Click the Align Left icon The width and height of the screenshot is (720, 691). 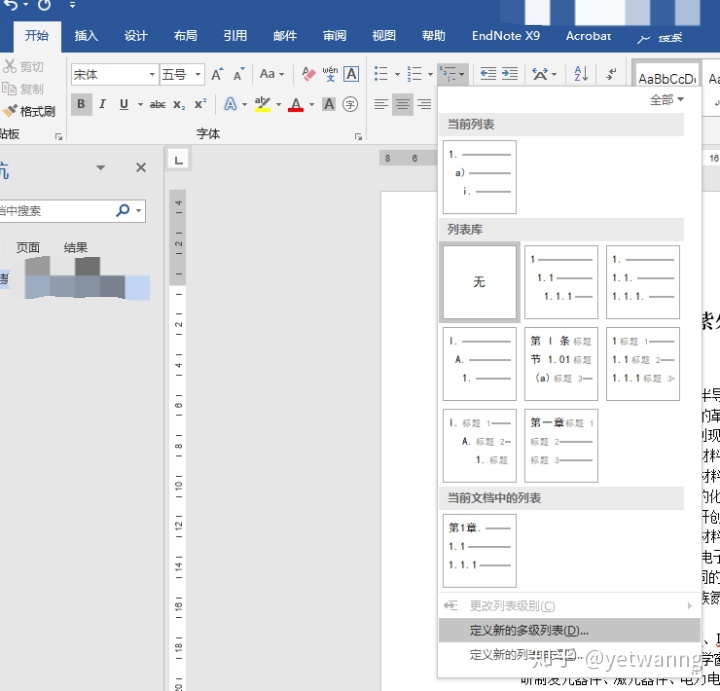[381, 104]
